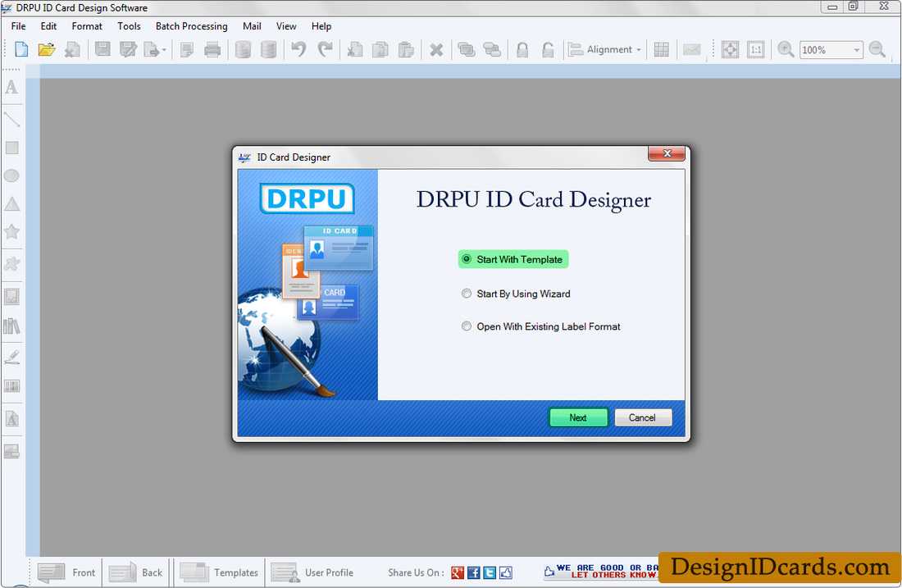Select the Rectangle tool in left sidebar
Image resolution: width=902 pixels, height=588 pixels.
[x=11, y=148]
